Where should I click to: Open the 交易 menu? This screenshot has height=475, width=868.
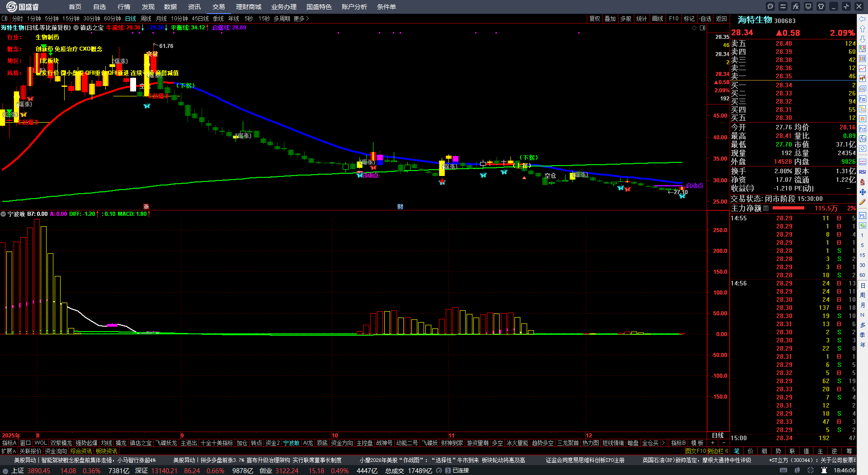[219, 7]
